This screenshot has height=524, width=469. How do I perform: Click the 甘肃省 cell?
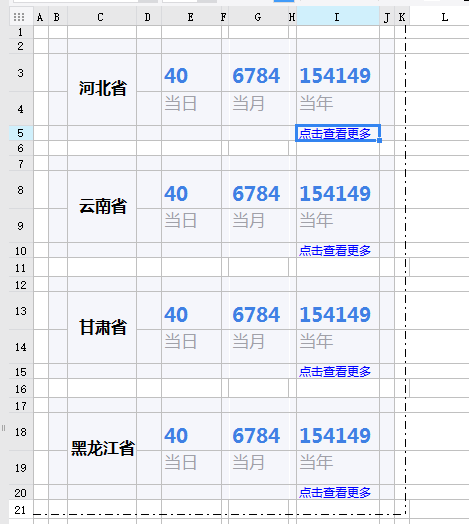point(102,328)
